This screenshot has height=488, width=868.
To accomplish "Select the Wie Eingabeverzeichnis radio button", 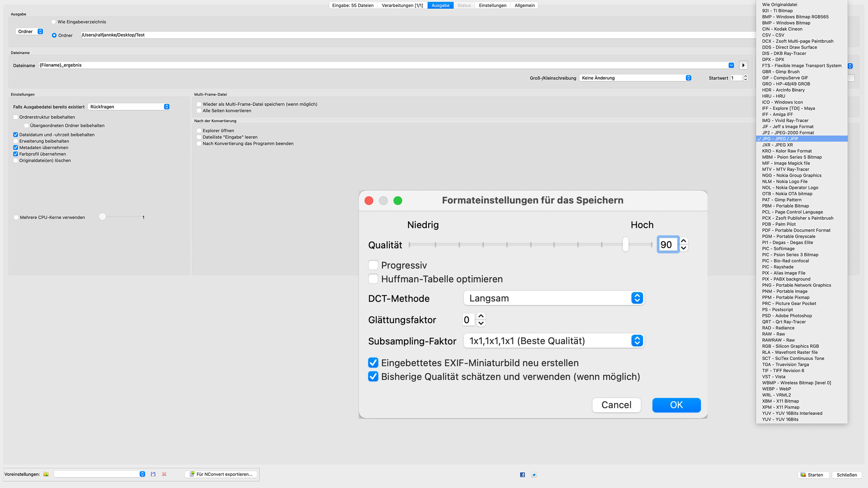I will coord(54,22).
